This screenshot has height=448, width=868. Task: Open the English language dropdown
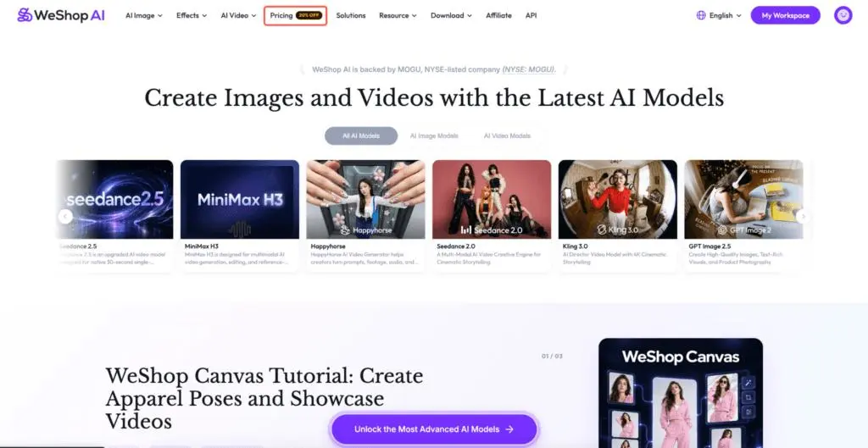tap(726, 15)
